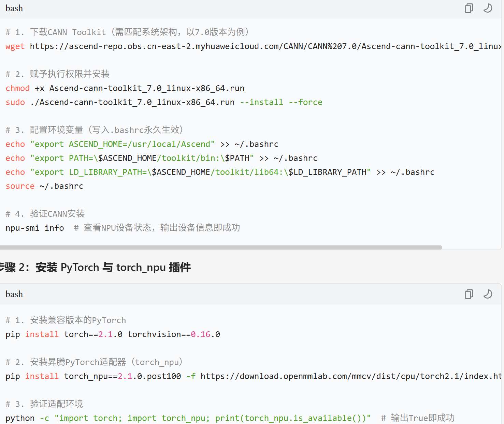Click horizontal scrollbar of first code block
Viewport: 504px width, 424px height.
click(x=221, y=247)
